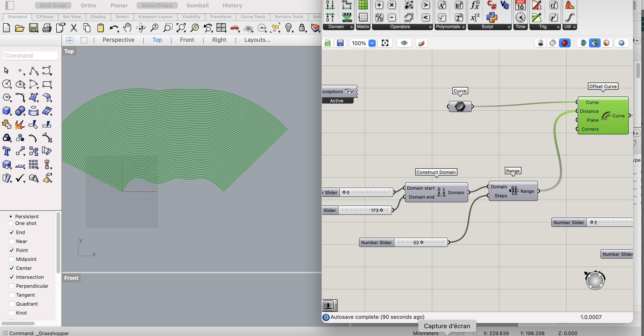Expand the Util component group
This screenshot has width=644, height=336.
[574, 27]
